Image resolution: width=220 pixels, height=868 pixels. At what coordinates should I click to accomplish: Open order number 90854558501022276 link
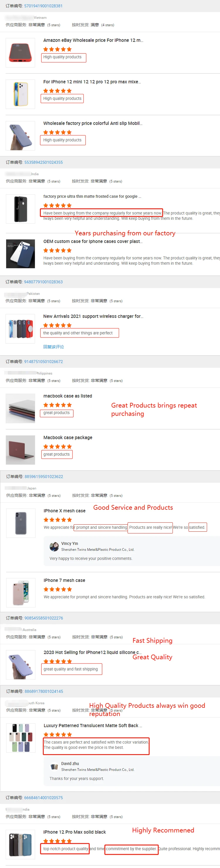tap(44, 618)
